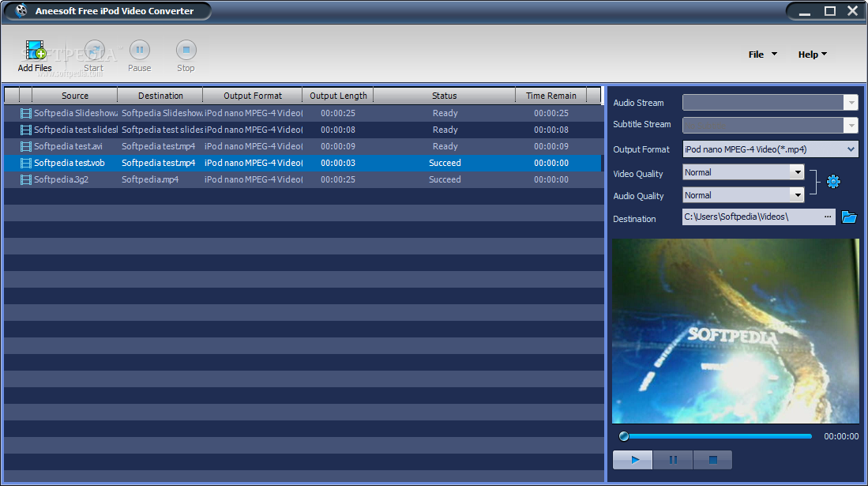Screen dimensions: 868x486
Task: Click preview elapsed time 00:00:00
Action: pos(841,436)
